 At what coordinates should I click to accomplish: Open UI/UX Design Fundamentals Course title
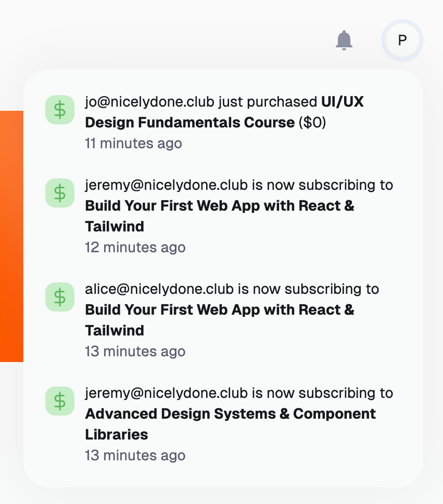pos(189,123)
